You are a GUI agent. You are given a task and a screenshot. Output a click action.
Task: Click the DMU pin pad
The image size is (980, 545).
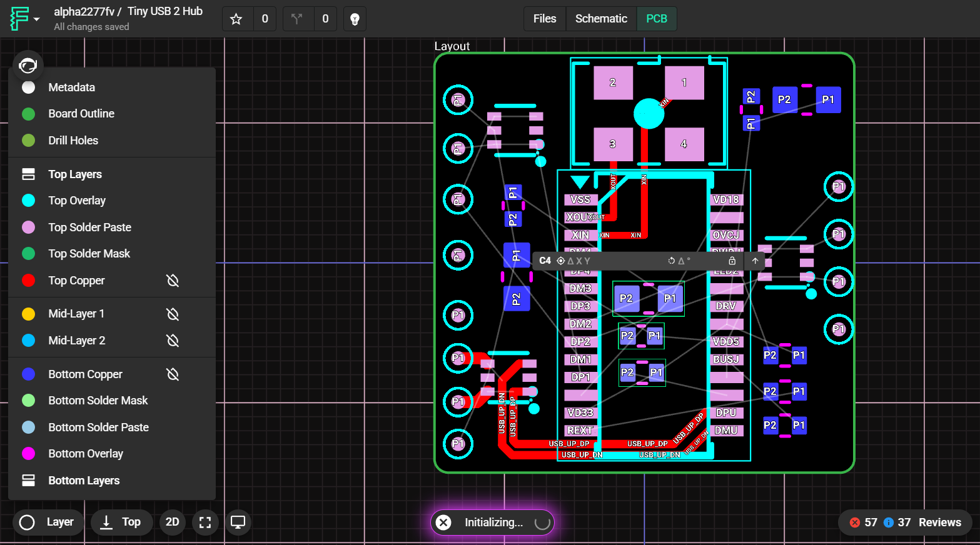[x=727, y=431]
